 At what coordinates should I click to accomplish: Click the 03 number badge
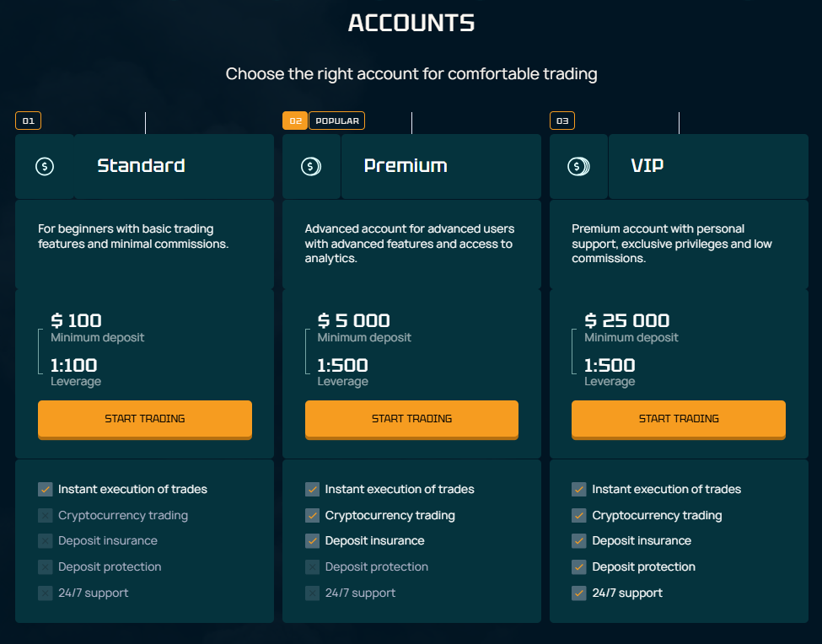[x=562, y=121]
